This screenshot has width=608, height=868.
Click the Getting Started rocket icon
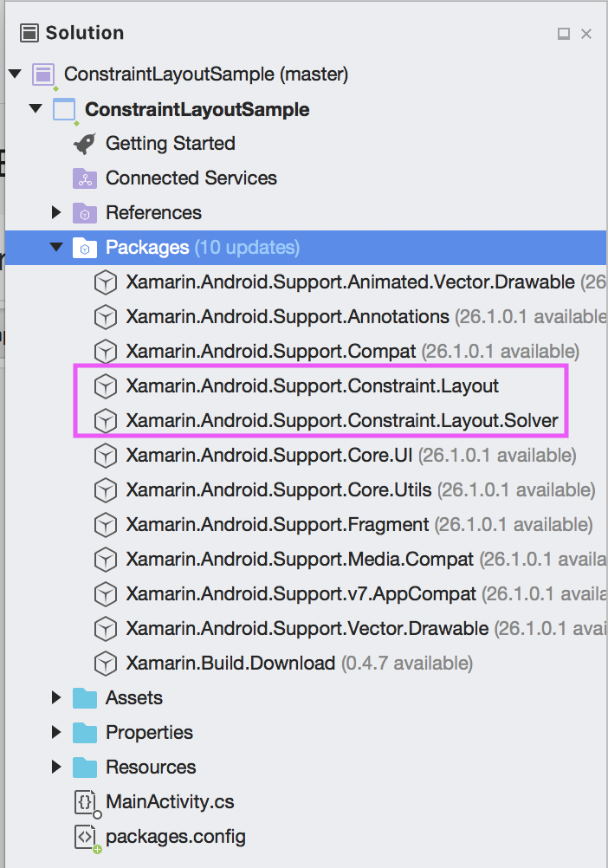coord(84,143)
